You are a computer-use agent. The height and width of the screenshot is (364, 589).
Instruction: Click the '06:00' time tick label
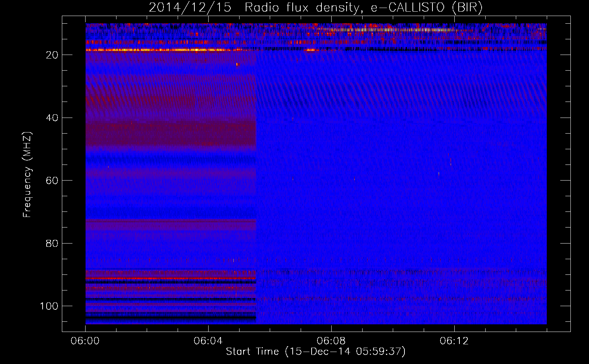pyautogui.click(x=85, y=341)
